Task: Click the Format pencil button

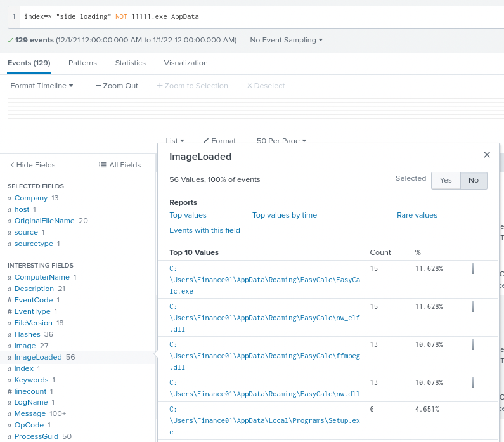Action: (219, 140)
